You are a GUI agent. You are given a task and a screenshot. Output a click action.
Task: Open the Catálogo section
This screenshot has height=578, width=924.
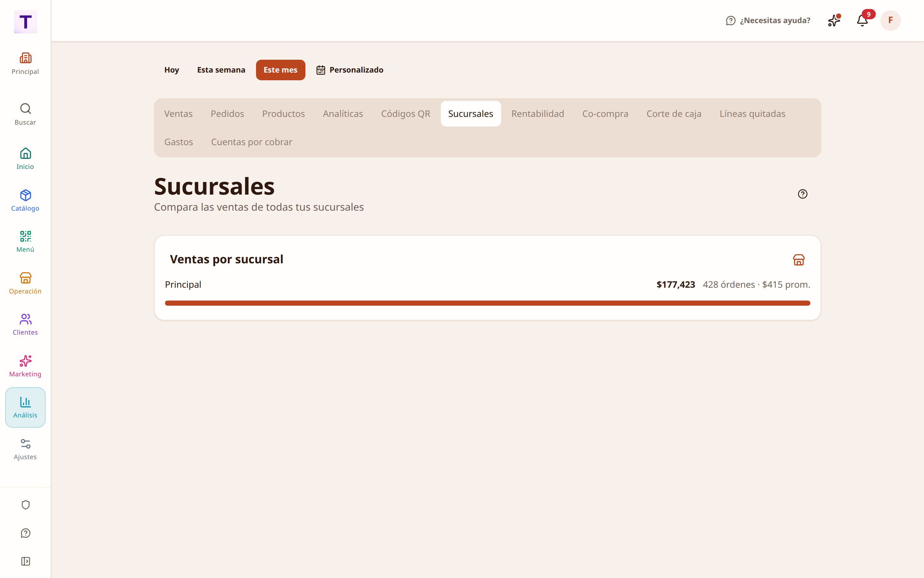(x=25, y=200)
